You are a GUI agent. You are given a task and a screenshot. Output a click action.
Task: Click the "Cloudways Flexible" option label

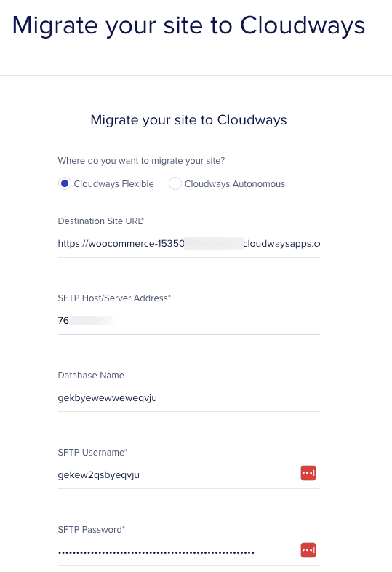[113, 184]
